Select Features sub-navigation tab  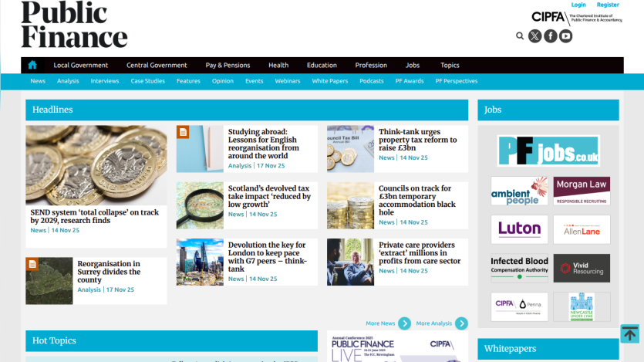coord(188,81)
